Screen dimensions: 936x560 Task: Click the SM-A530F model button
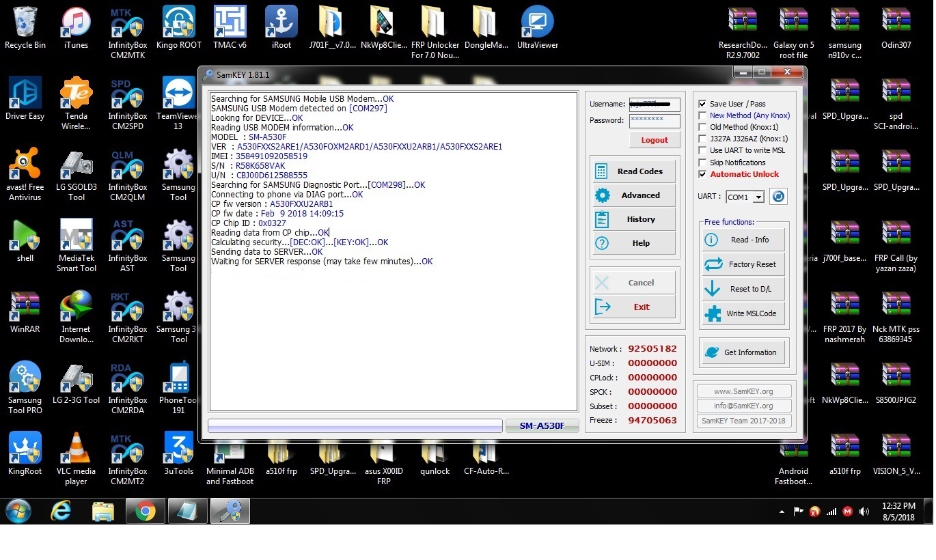(542, 425)
